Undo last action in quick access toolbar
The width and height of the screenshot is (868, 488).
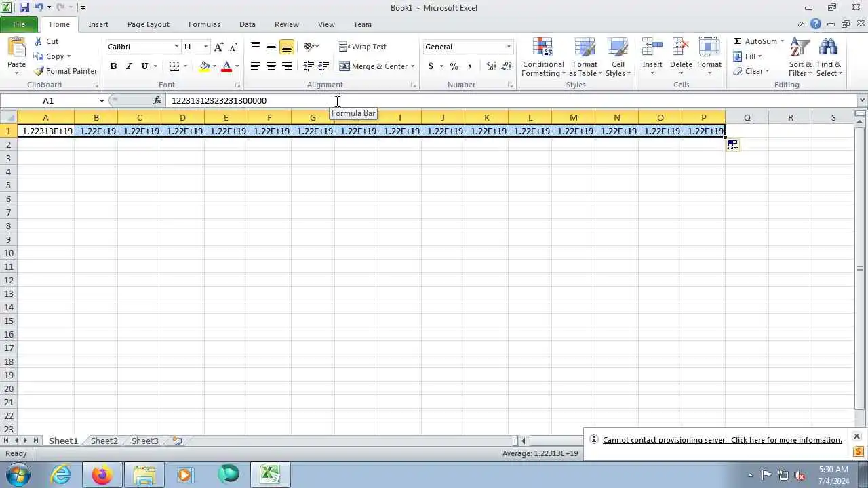pos(39,7)
